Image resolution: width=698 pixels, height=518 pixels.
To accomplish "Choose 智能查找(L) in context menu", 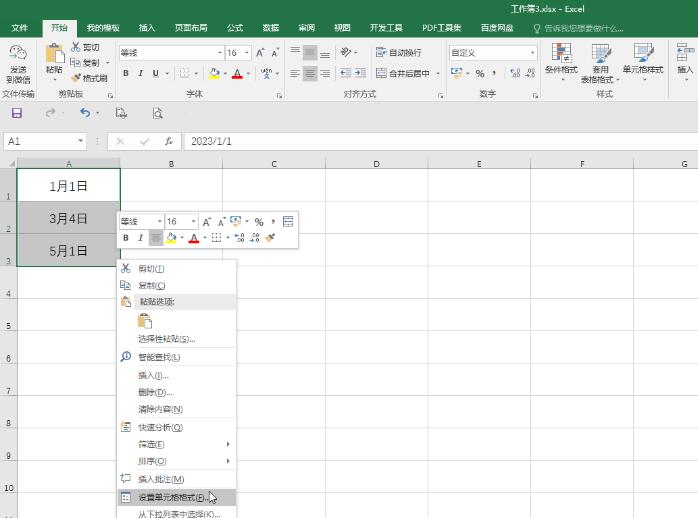I will pyautogui.click(x=176, y=357).
